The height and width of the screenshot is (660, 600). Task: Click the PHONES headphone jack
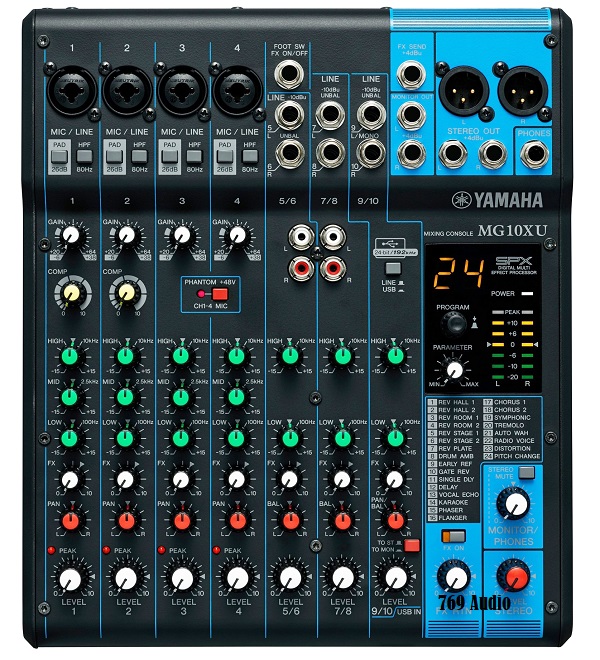(534, 154)
